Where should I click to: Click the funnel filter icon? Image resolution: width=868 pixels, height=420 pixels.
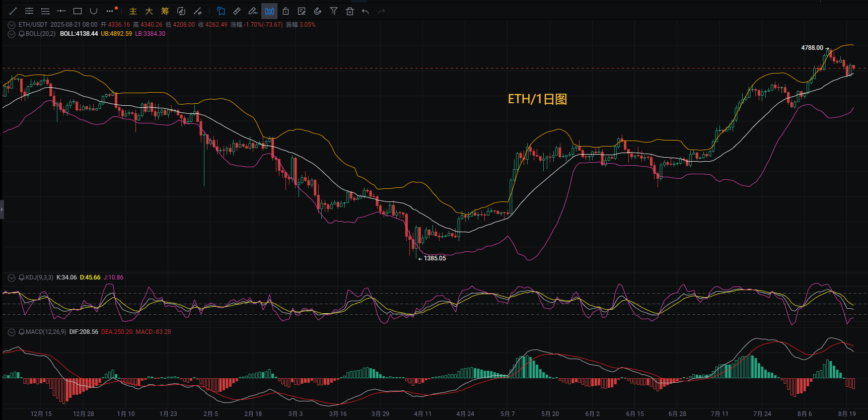(334, 11)
